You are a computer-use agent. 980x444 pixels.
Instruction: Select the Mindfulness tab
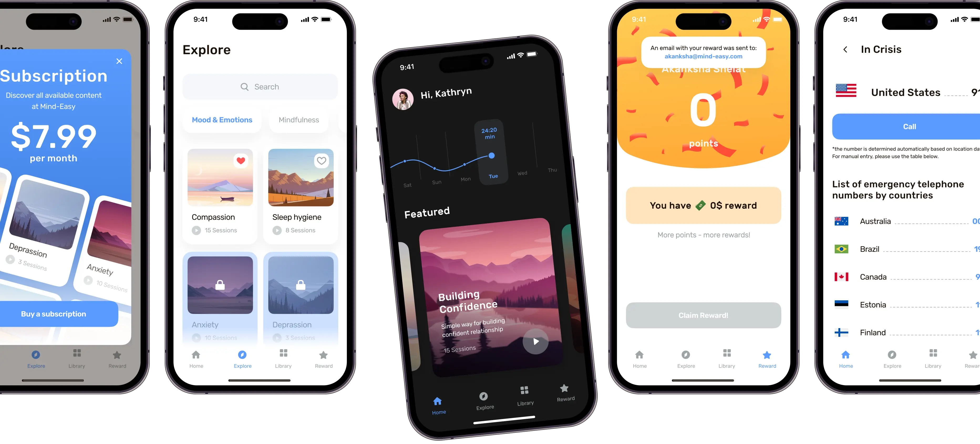pos(299,120)
